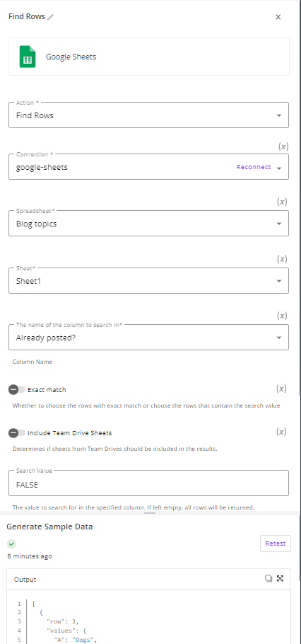This screenshot has height=644, width=301.
Task: Click the Google Sheets app icon
Action: point(28,57)
